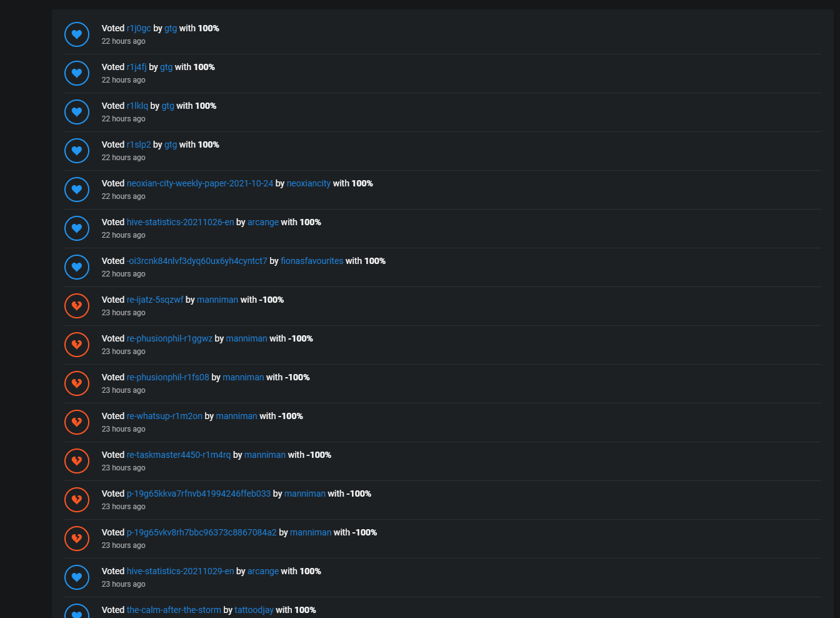Click the downvote icon beside re-whatsup-r1m2on

coord(77,422)
